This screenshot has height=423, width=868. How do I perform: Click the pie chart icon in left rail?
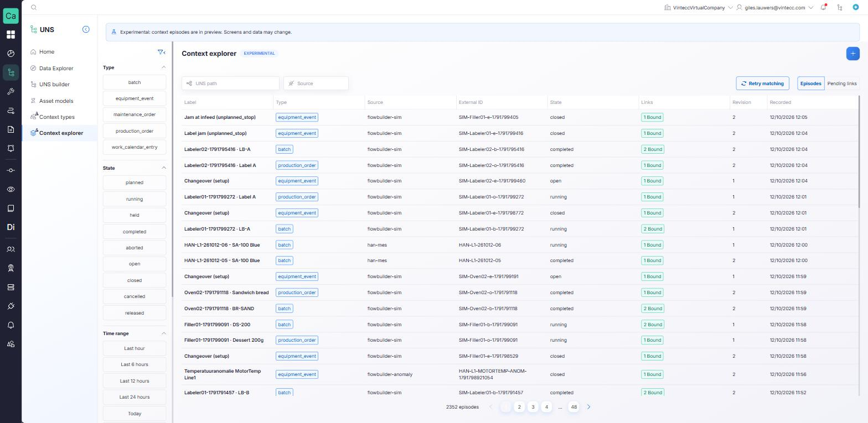tap(11, 54)
